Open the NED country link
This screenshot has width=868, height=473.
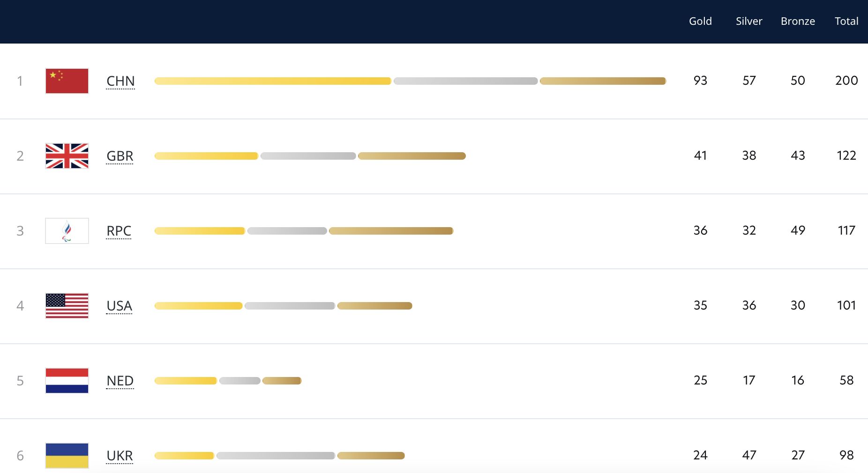coord(120,381)
